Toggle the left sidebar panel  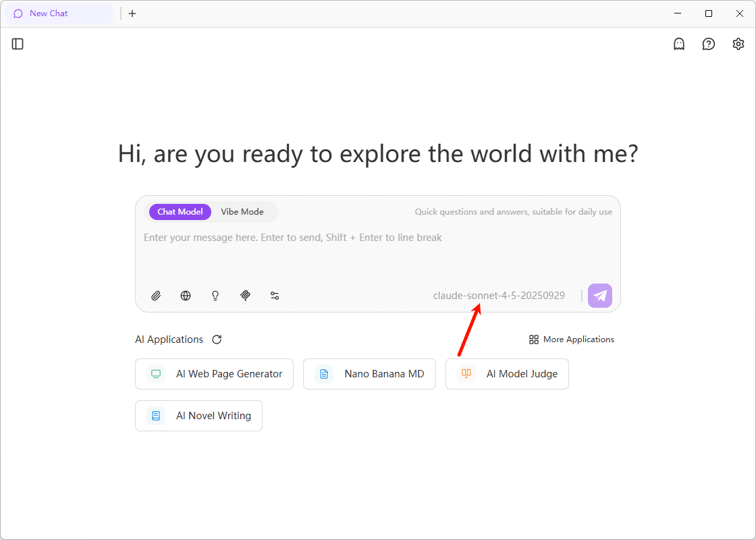point(18,44)
